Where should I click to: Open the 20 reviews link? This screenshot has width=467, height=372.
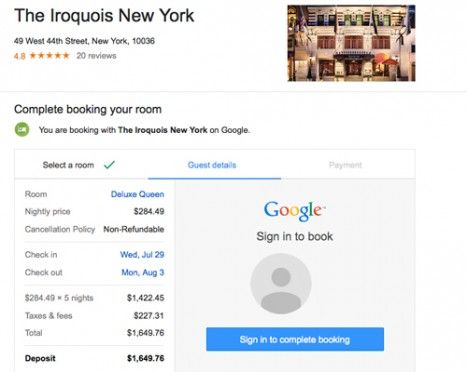pos(96,56)
